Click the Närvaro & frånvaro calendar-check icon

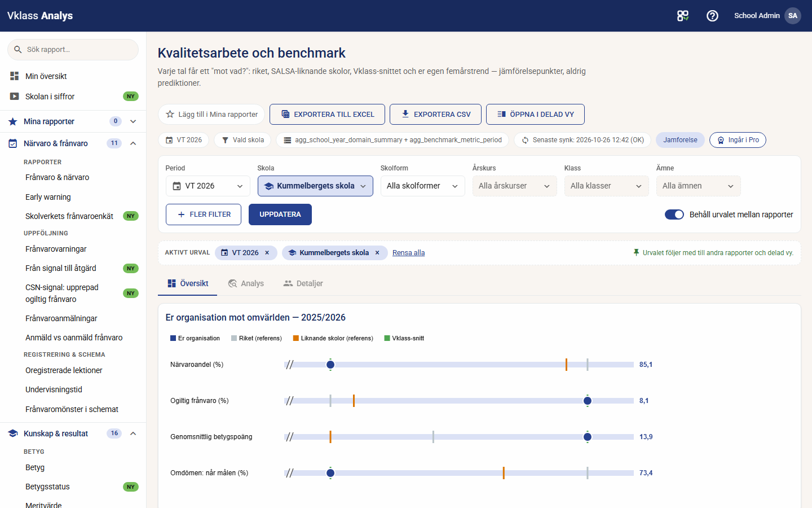[x=13, y=143]
